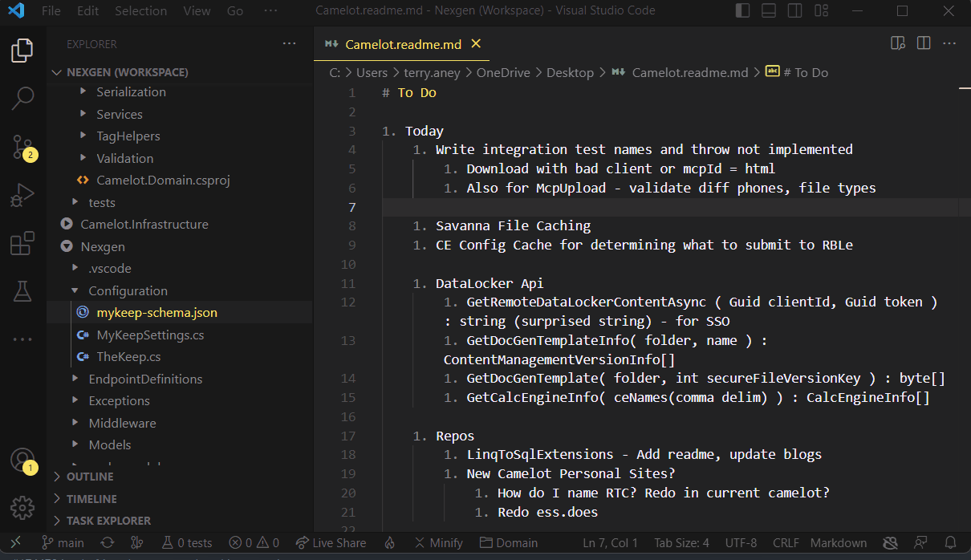Open TheKeep.cs file
This screenshot has height=560, width=971.
click(x=128, y=357)
